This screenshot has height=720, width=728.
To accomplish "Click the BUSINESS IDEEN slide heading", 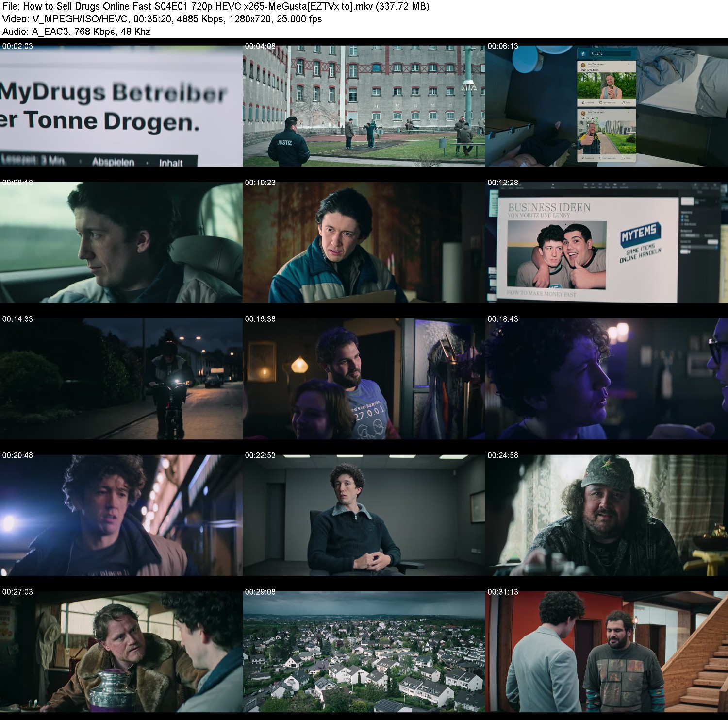I will pyautogui.click(x=549, y=207).
